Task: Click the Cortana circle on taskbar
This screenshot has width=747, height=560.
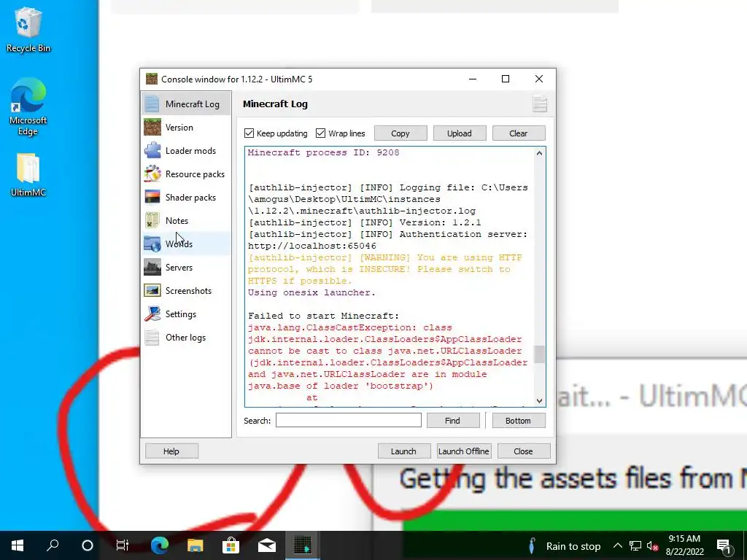Action: pyautogui.click(x=88, y=545)
